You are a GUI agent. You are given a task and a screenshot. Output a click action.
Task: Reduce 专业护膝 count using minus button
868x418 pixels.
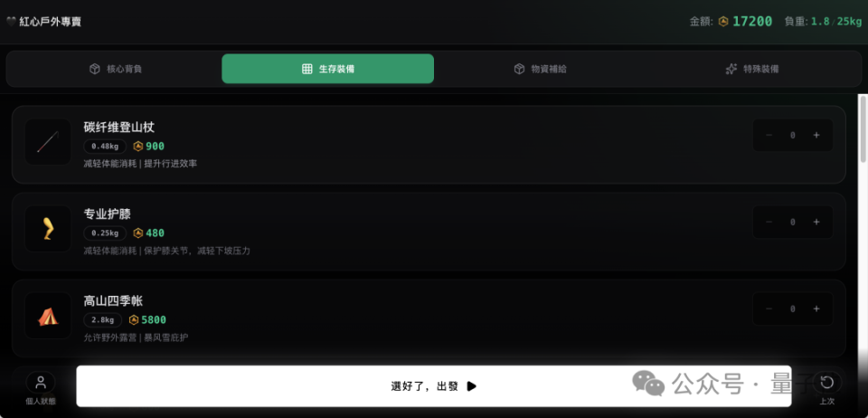769,222
